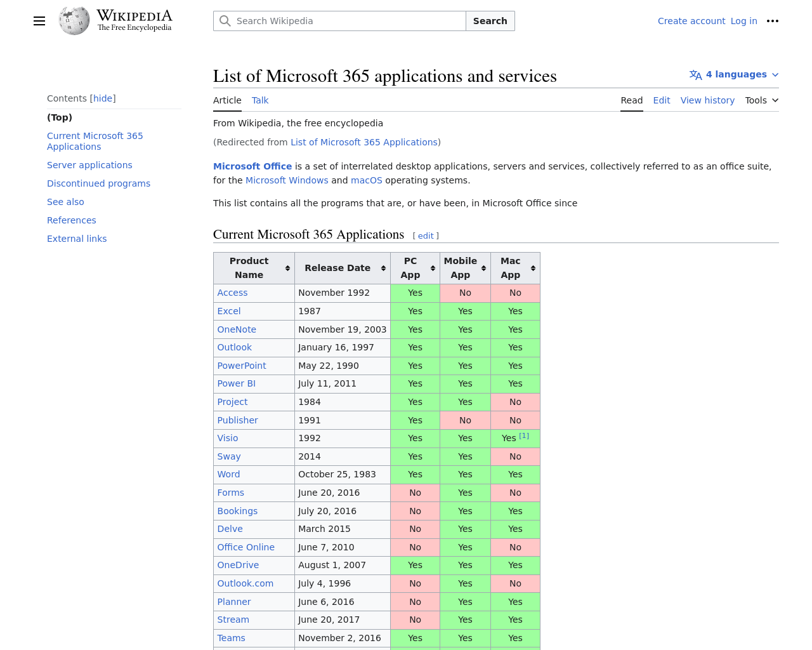Click Create account link
The image size is (812, 650).
point(691,21)
